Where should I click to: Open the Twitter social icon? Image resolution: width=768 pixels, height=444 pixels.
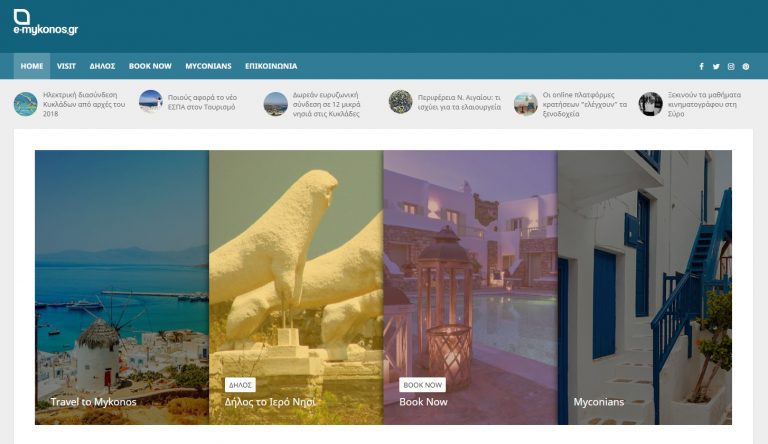click(x=716, y=67)
